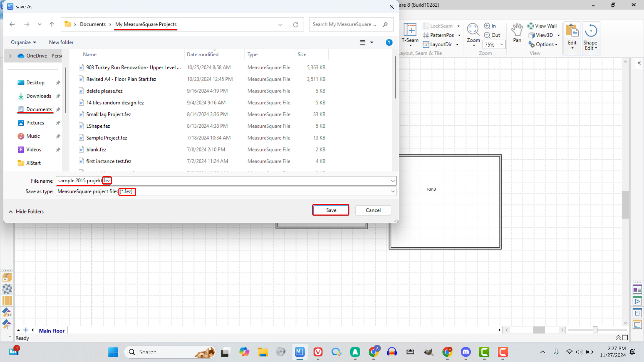Open the Organize menu
644x362 pixels.
[23, 42]
